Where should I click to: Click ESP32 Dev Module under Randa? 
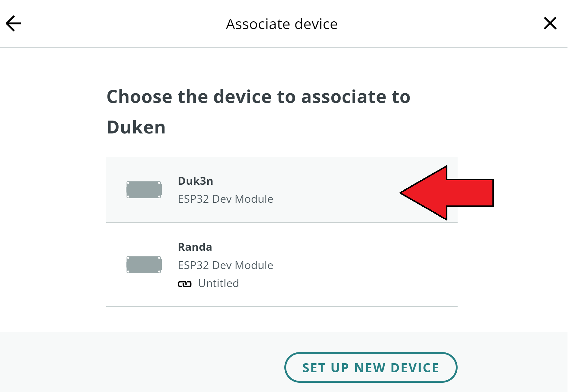point(225,265)
